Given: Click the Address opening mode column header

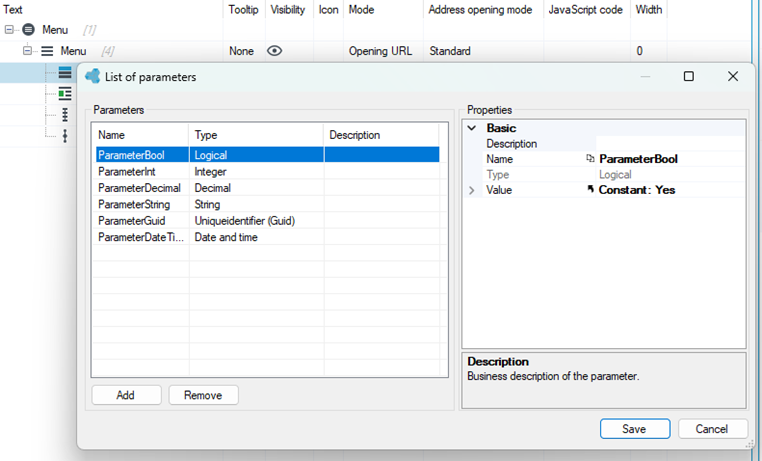Looking at the screenshot, I should (x=483, y=10).
